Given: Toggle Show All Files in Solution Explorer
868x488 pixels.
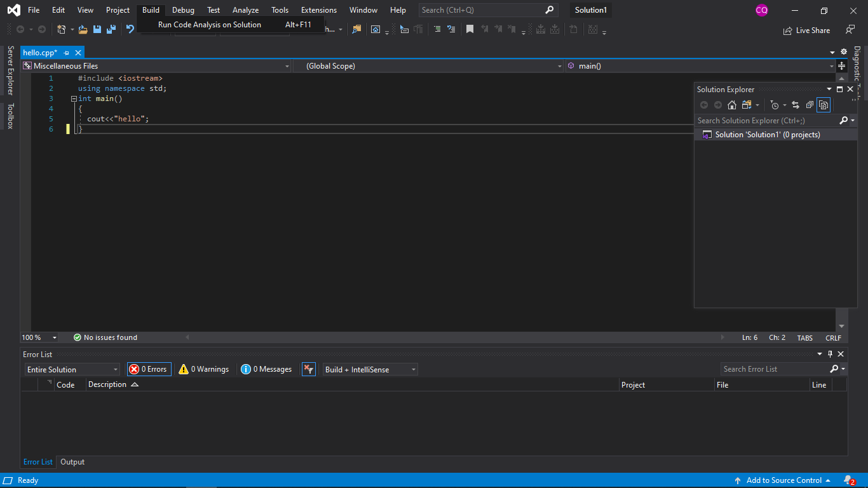Looking at the screenshot, I should point(824,105).
